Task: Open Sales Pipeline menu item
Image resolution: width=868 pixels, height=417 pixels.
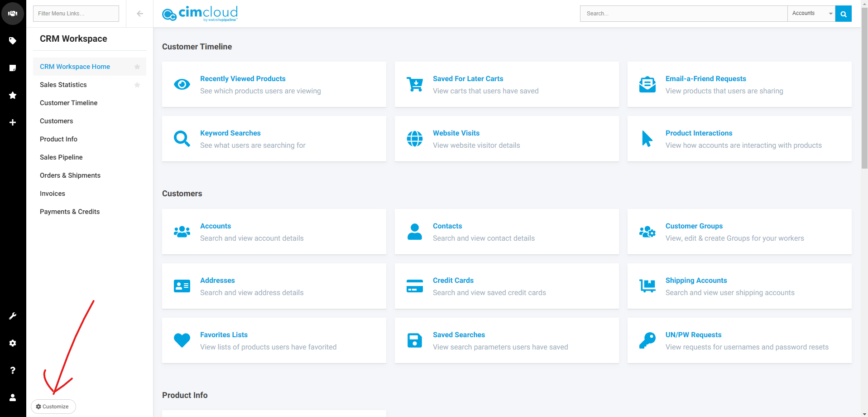Action: coord(90,157)
